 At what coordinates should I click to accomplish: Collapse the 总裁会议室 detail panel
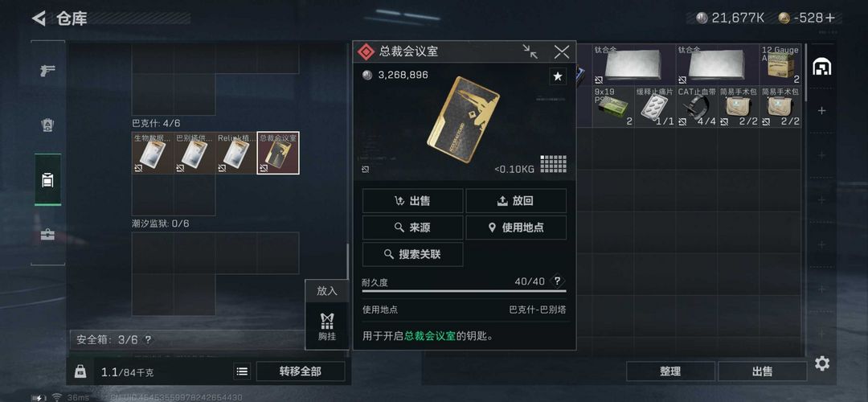530,52
